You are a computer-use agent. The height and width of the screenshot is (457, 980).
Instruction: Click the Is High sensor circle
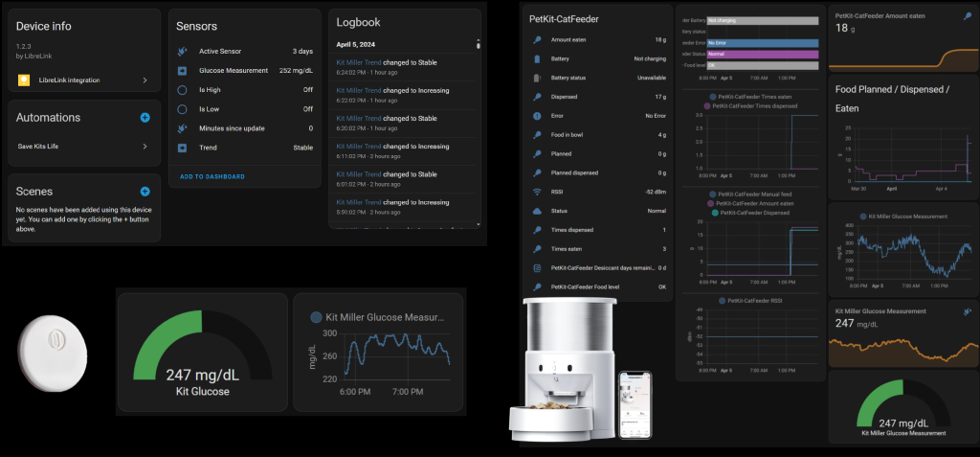tap(182, 89)
